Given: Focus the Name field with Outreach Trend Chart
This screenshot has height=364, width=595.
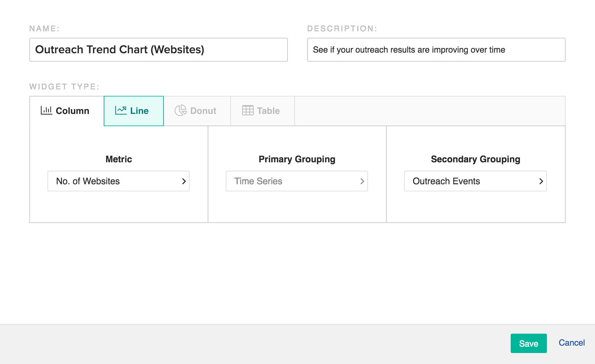Looking at the screenshot, I should (x=158, y=50).
